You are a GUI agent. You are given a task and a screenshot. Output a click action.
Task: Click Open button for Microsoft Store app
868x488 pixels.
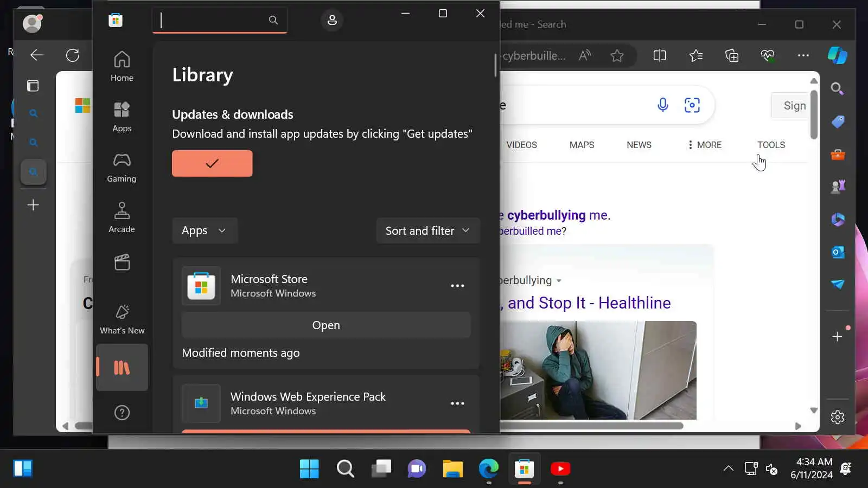[x=326, y=325]
